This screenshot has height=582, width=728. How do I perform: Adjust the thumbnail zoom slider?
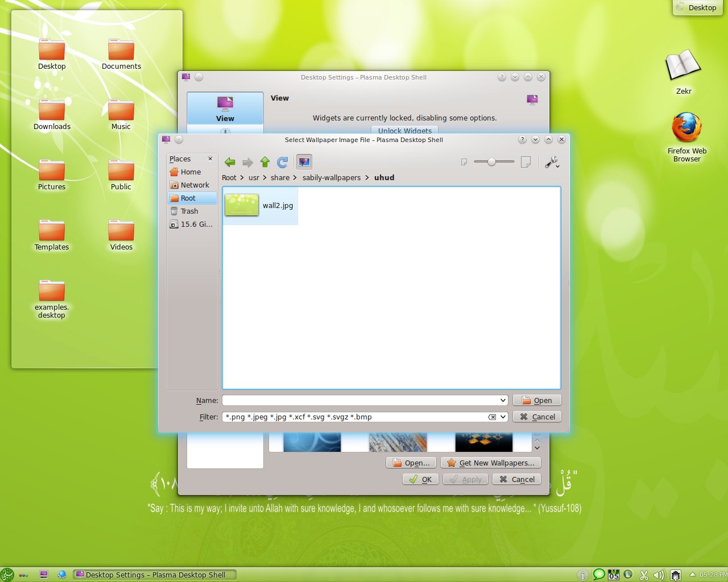click(490, 161)
